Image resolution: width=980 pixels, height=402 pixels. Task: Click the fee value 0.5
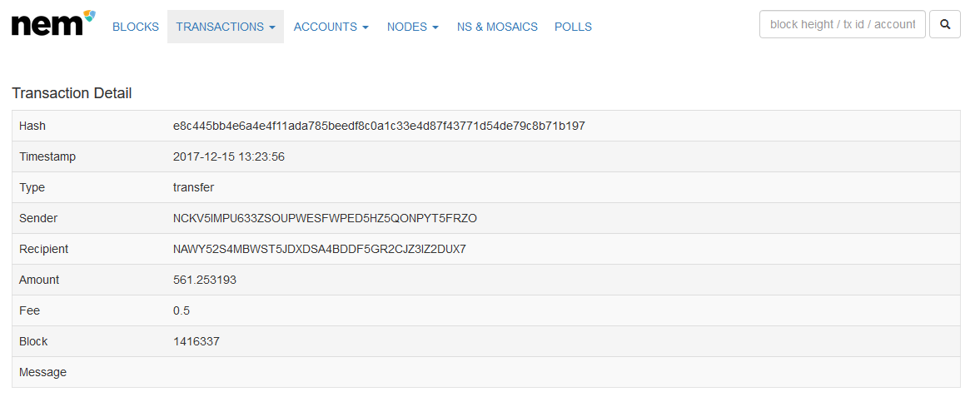tap(182, 310)
